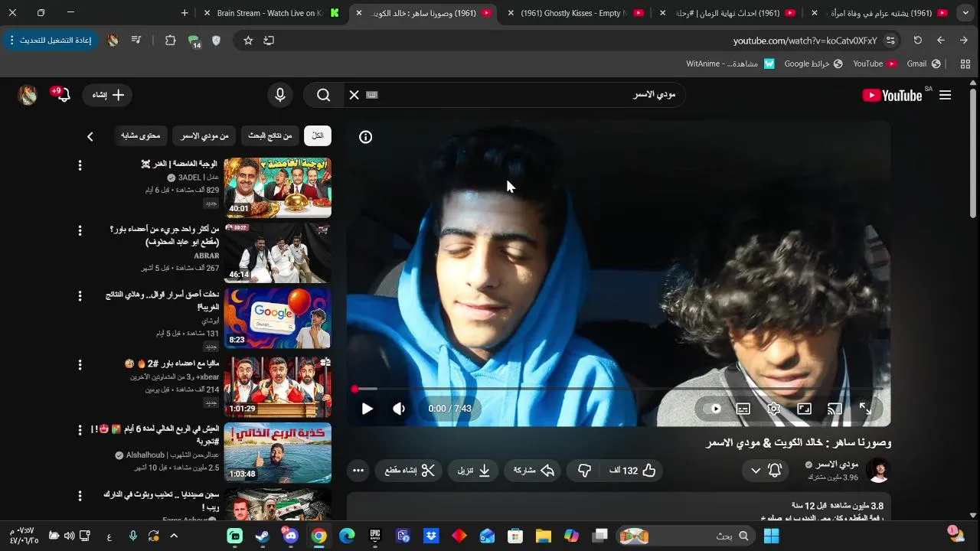Open the WitAnime bookmark
This screenshot has width=980, height=551.
(730, 64)
